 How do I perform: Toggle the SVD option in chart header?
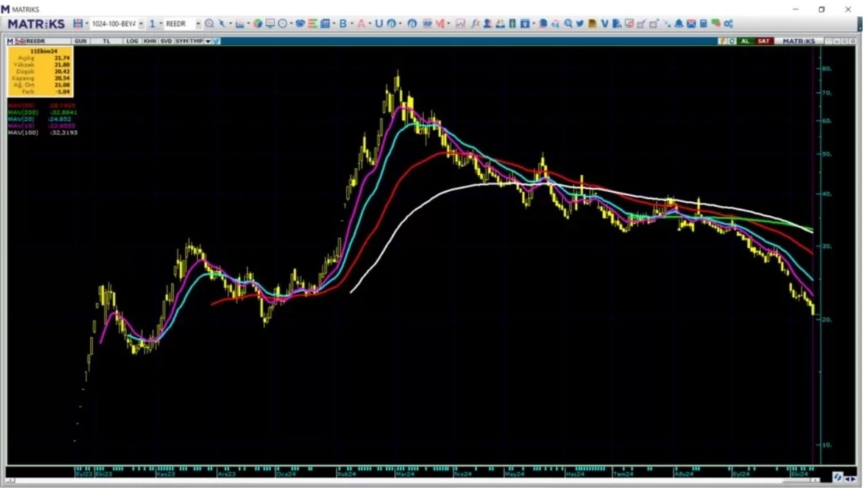[x=166, y=41]
